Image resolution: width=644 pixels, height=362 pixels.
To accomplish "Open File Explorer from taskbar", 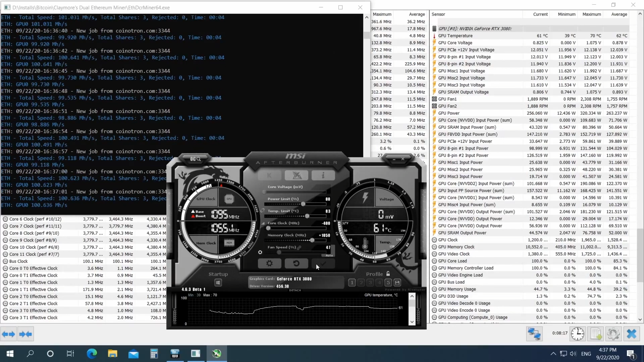I will pyautogui.click(x=112, y=354).
